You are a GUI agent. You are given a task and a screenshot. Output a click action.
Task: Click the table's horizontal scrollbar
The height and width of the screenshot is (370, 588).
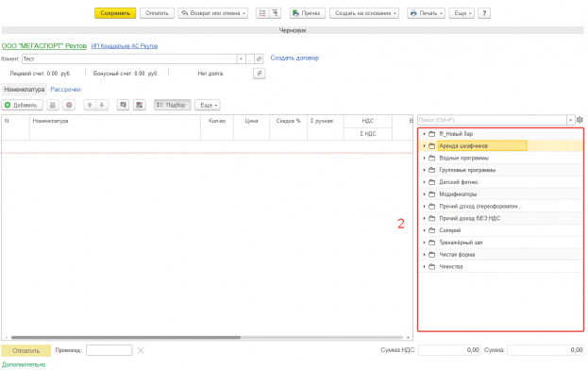click(126, 337)
